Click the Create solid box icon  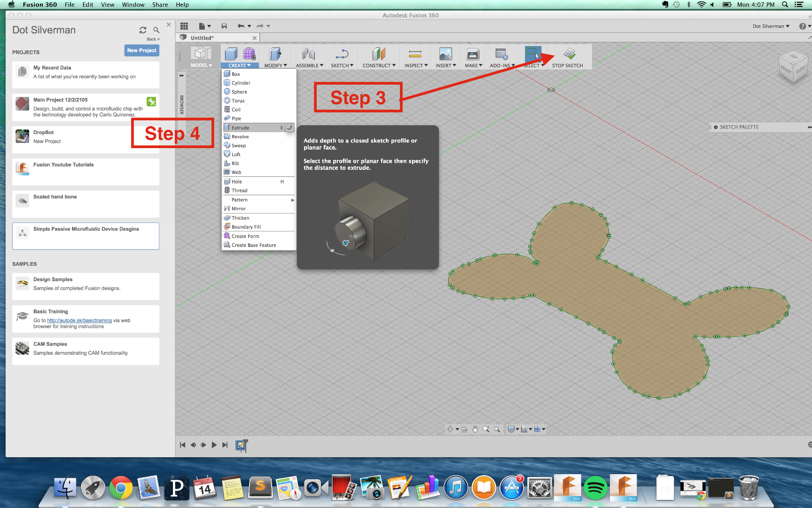point(231,54)
